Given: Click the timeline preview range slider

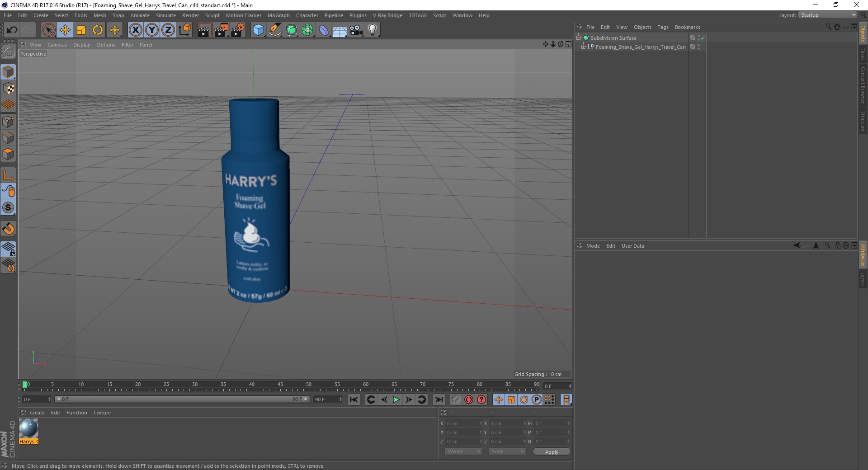Looking at the screenshot, I should (182, 399).
